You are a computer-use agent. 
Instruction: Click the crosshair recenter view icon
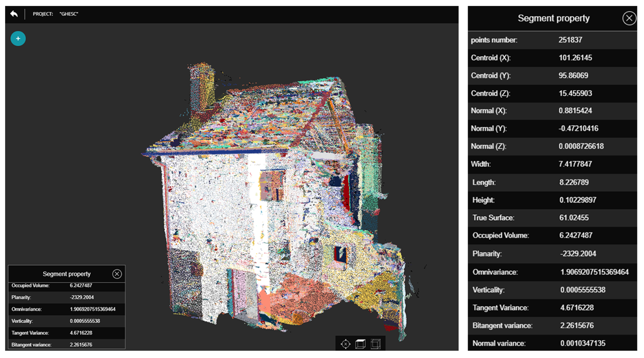346,344
